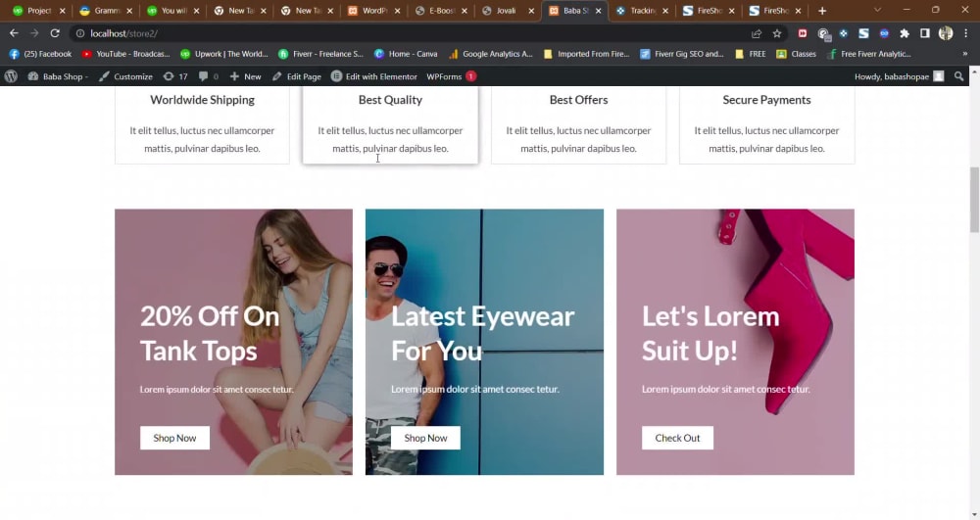Open the Howdy babashopae account menu

coord(899,76)
